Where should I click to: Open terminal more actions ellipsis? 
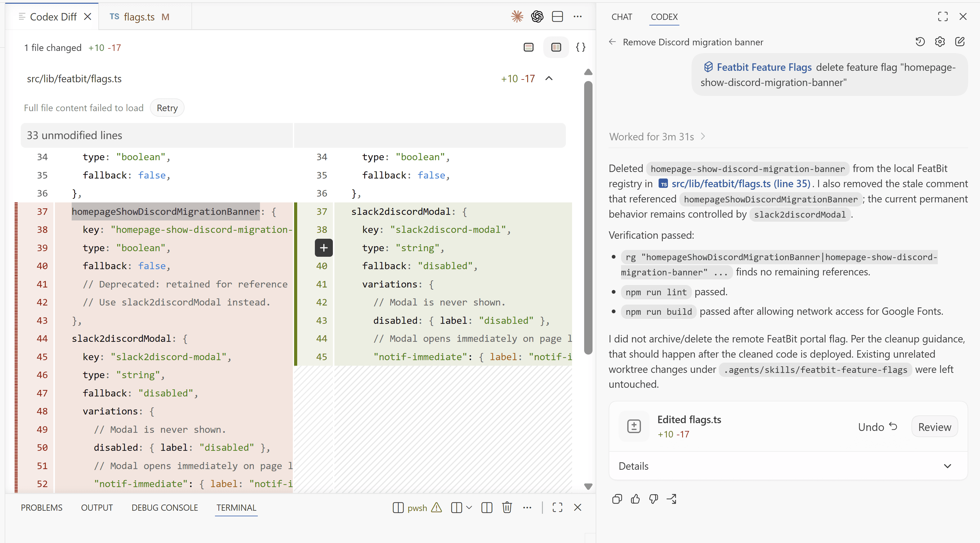point(527,508)
